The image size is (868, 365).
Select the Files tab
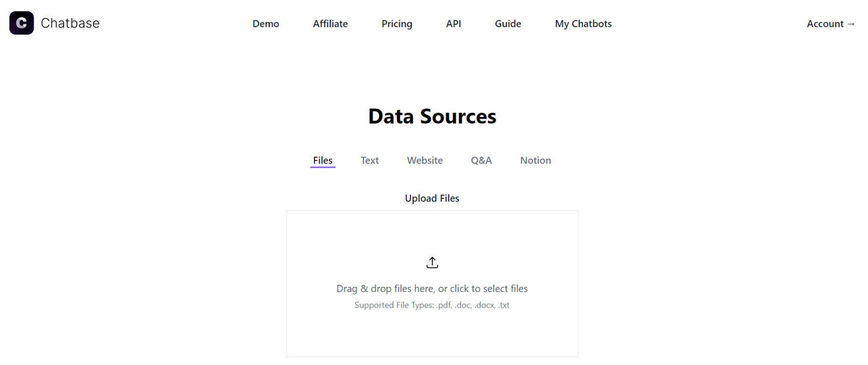pos(322,160)
